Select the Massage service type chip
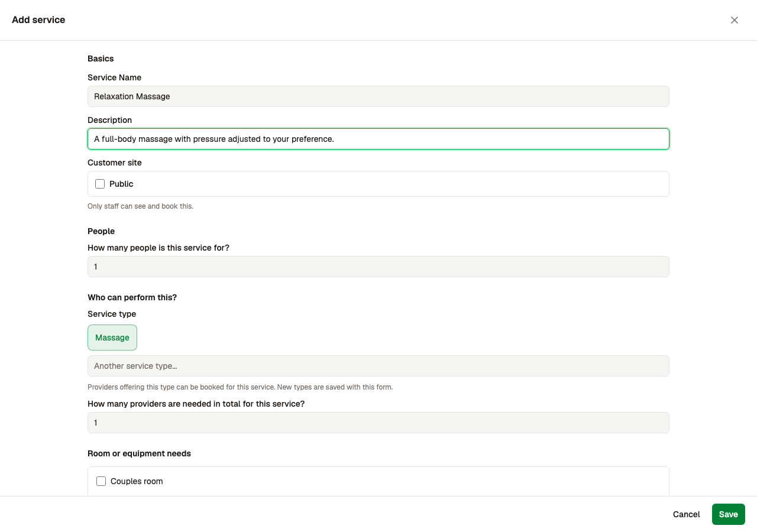 coord(112,338)
